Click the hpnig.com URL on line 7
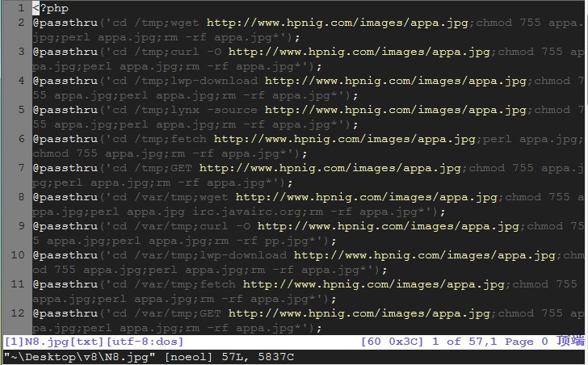588x365 pixels. [x=330, y=168]
